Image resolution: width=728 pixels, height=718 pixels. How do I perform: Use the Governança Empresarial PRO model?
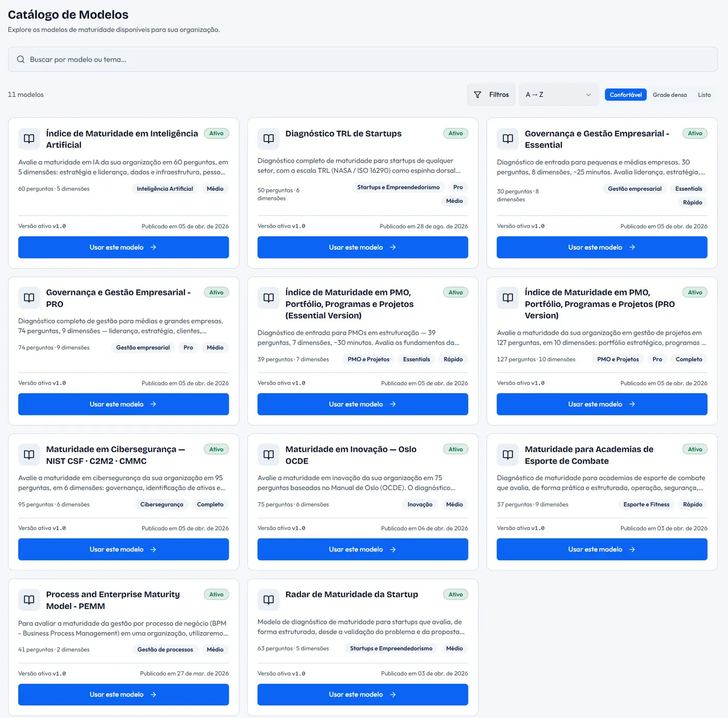click(123, 404)
